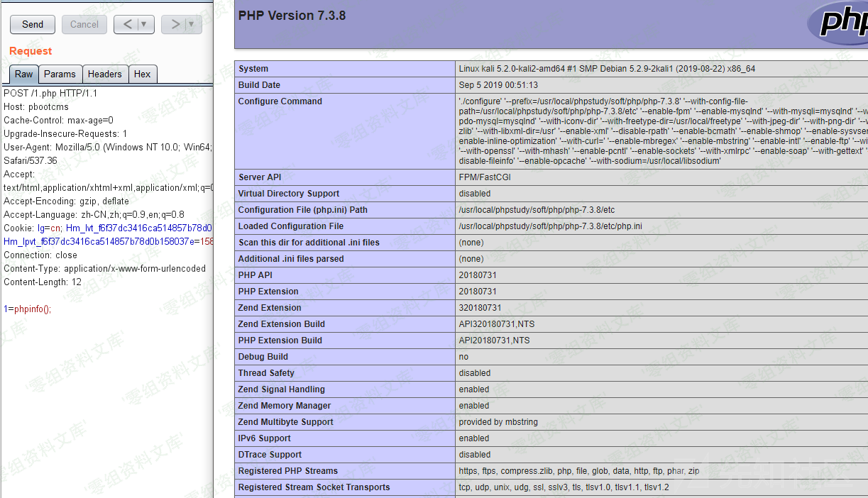Viewport: 868px width, 498px height.
Task: Click the Server API FPM/FastCGI value
Action: click(x=485, y=177)
